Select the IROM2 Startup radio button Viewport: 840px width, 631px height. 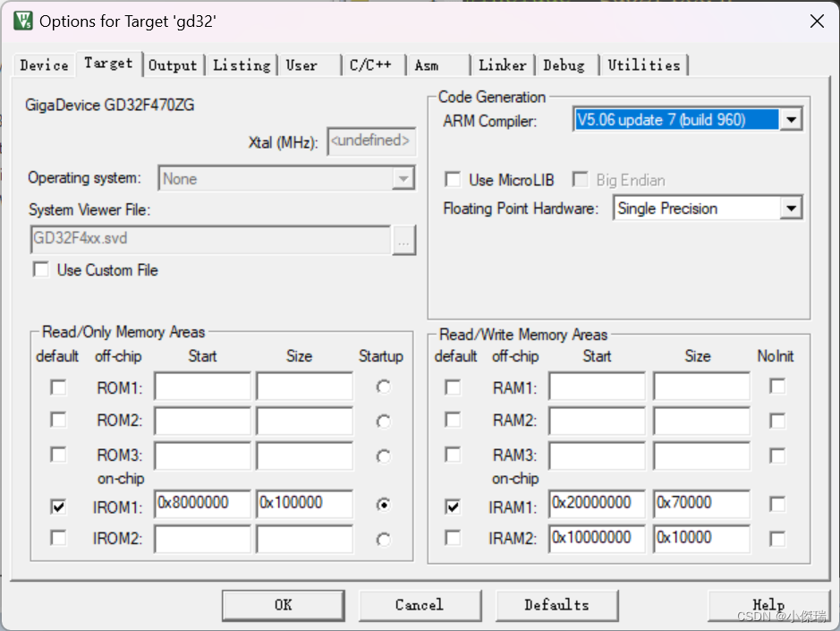[383, 540]
